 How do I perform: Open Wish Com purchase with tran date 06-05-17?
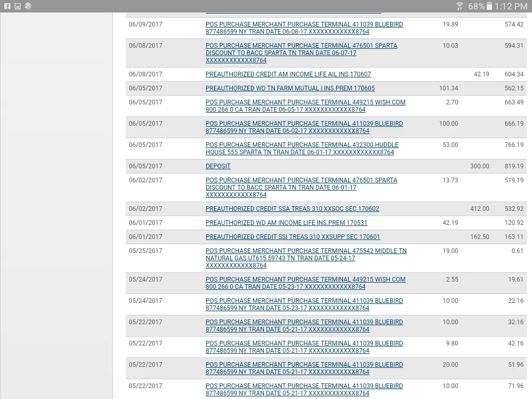pyautogui.click(x=305, y=106)
